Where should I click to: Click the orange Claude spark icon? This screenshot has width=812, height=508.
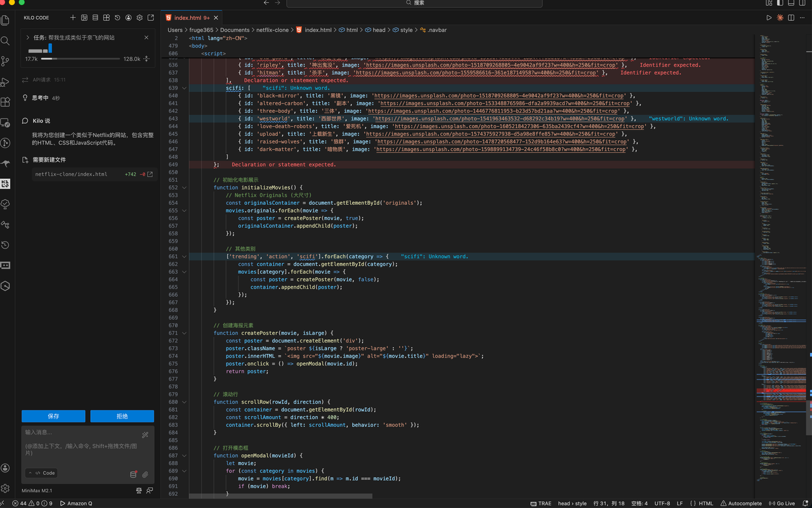pyautogui.click(x=780, y=18)
